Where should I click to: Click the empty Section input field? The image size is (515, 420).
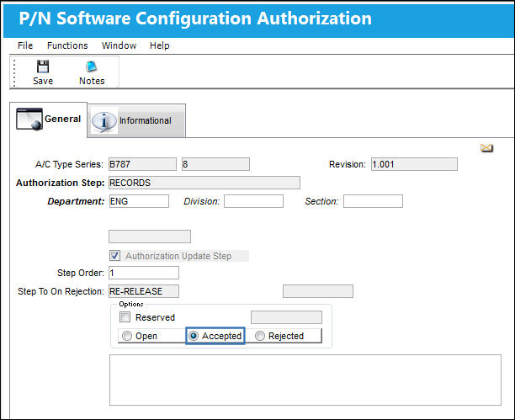(373, 201)
